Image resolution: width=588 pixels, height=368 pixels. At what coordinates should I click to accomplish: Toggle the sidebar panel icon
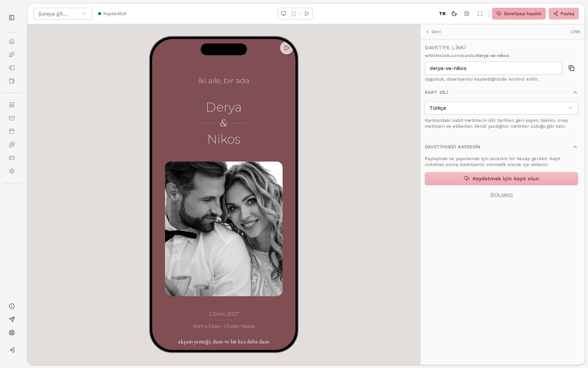[x=12, y=17]
